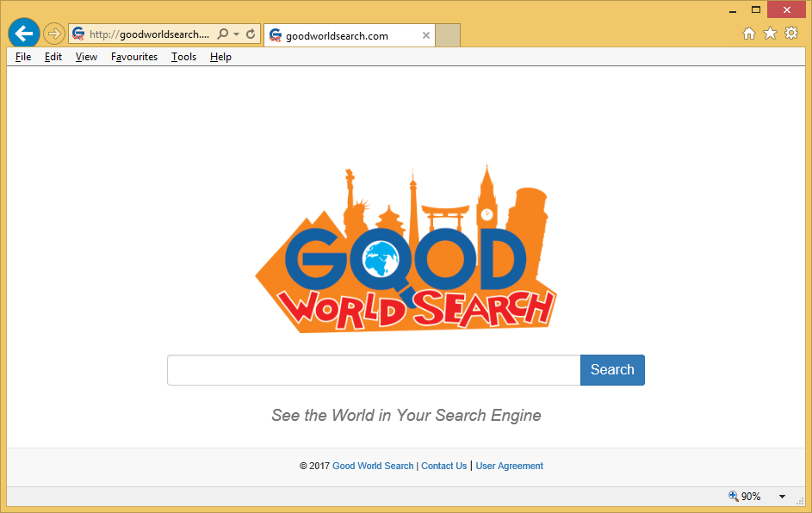Open the Tools menu in the menu bar

(183, 57)
